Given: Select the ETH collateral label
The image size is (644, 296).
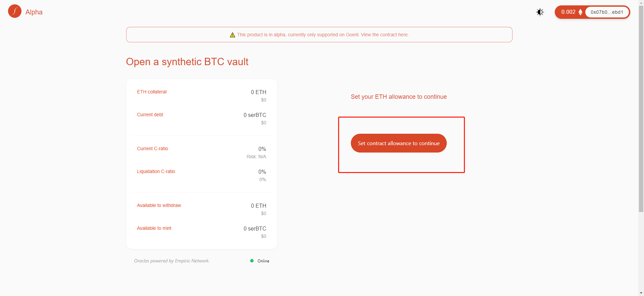Looking at the screenshot, I should coord(152,92).
